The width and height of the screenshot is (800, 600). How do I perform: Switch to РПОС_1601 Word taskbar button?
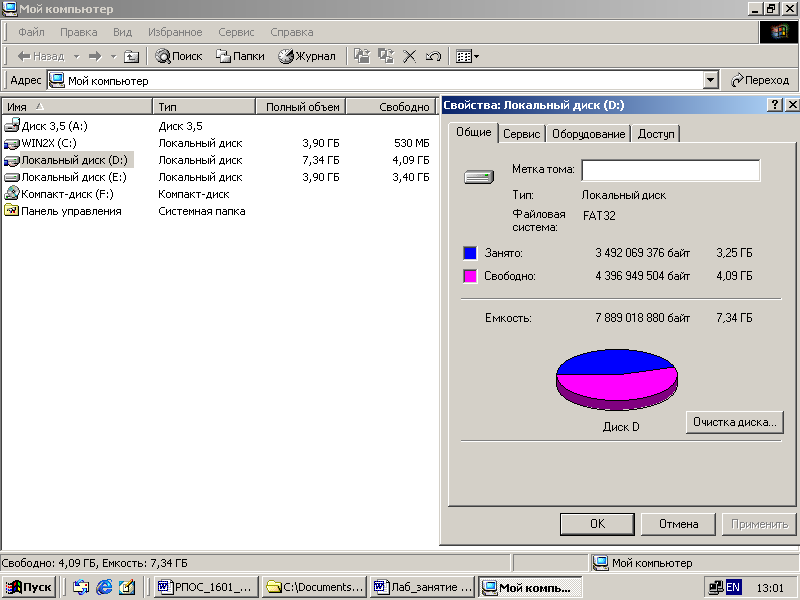click(205, 587)
